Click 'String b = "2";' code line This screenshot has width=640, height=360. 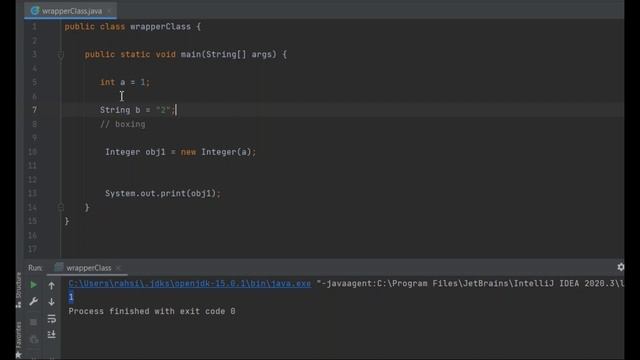coord(137,110)
